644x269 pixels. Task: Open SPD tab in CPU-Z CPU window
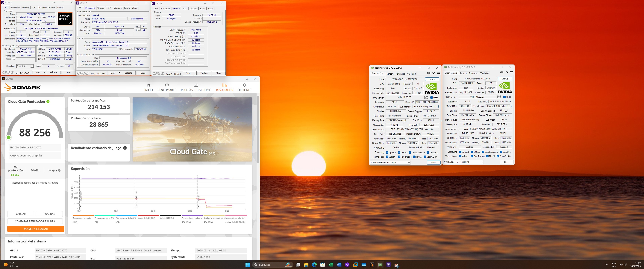pyautogui.click(x=34, y=8)
